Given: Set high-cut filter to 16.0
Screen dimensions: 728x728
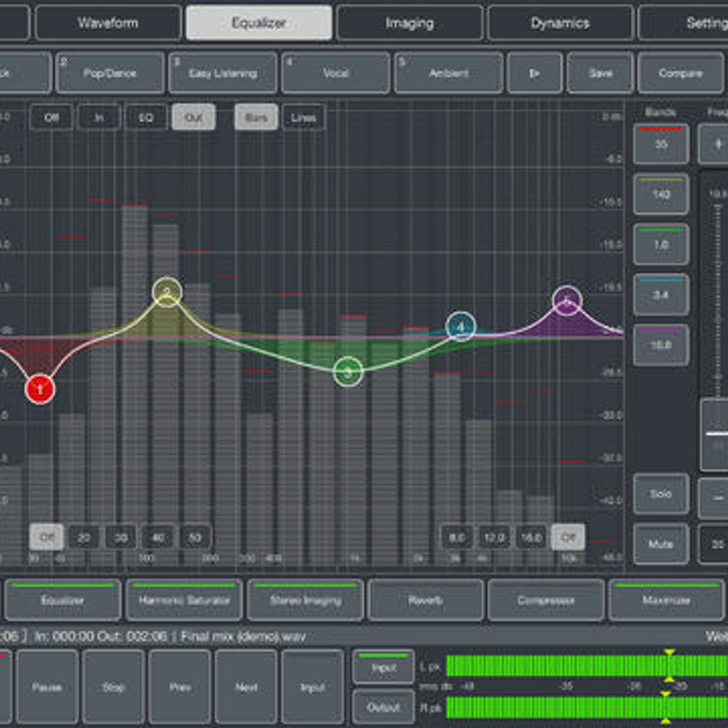Looking at the screenshot, I should (531, 537).
